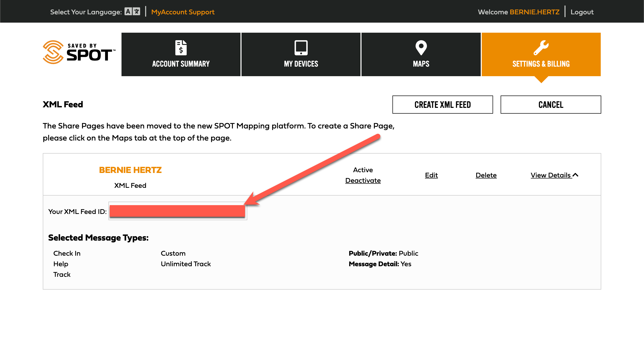
Task: Click the XML Feed subtitle under BERNIE HERTZ
Action: (130, 186)
